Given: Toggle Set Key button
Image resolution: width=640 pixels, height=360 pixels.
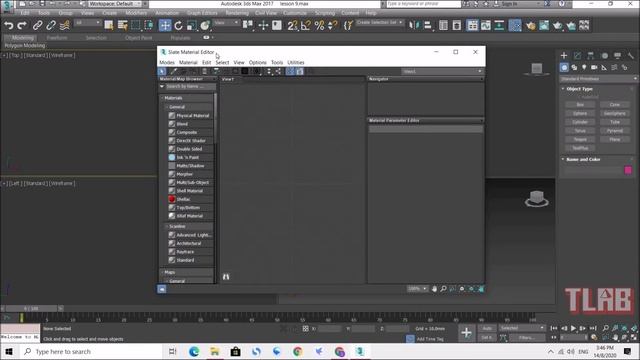Looking at the screenshot, I should click(x=487, y=338).
